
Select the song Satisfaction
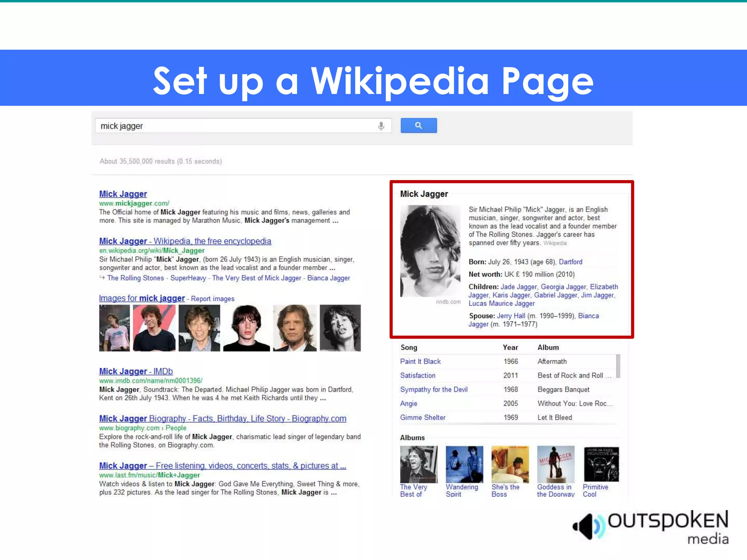(x=418, y=375)
